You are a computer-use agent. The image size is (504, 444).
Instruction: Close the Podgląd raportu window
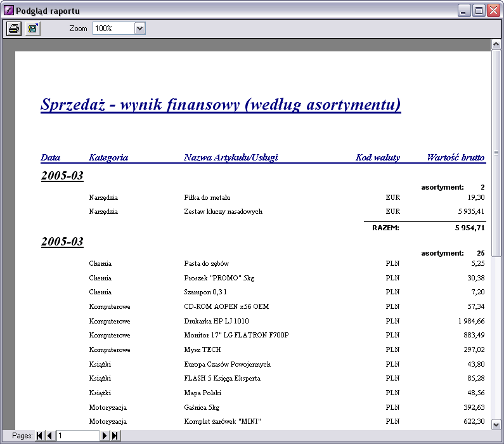pyautogui.click(x=493, y=11)
